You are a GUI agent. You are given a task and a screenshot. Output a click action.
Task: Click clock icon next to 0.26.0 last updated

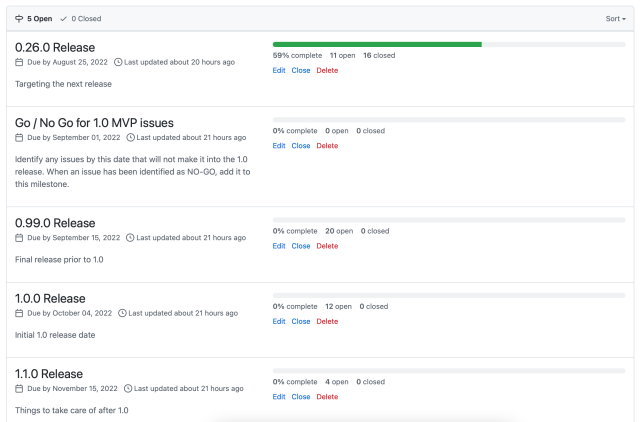pos(118,62)
